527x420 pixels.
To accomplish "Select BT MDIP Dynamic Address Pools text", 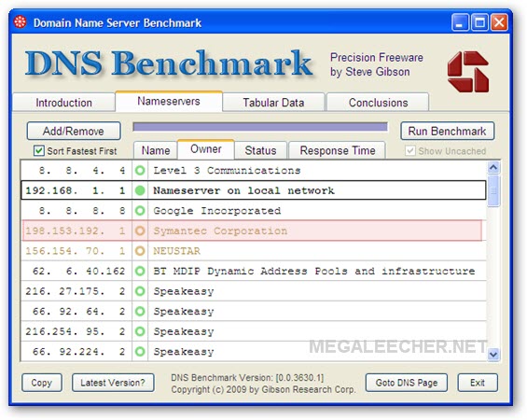I will click(314, 271).
